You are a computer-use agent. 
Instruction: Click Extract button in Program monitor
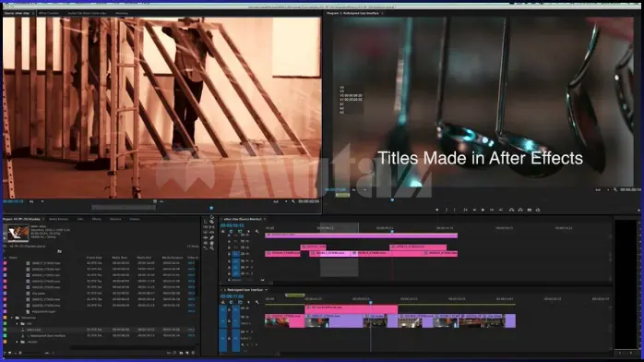[520, 210]
